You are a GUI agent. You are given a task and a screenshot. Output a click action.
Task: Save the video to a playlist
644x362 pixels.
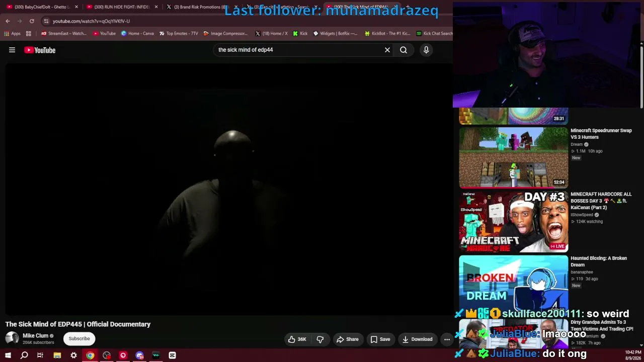[x=380, y=339]
